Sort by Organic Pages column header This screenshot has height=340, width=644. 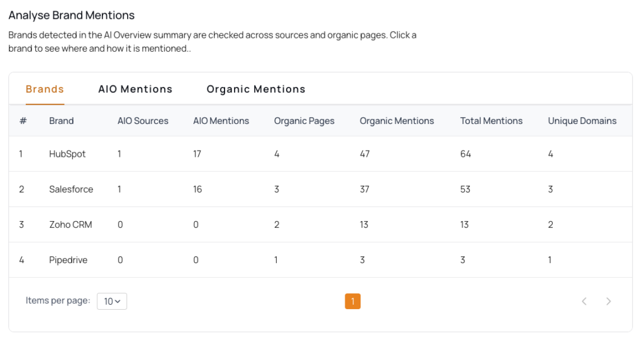[x=304, y=121]
